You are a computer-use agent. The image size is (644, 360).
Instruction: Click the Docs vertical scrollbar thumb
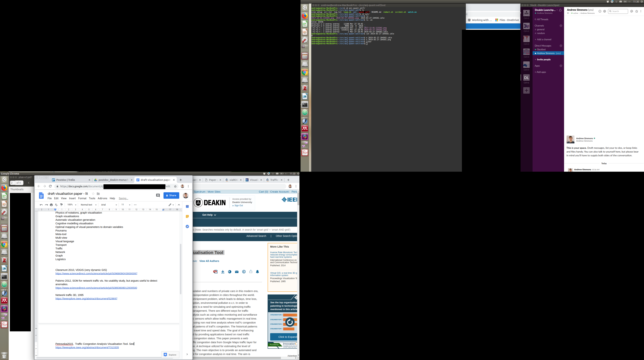[x=180, y=269]
